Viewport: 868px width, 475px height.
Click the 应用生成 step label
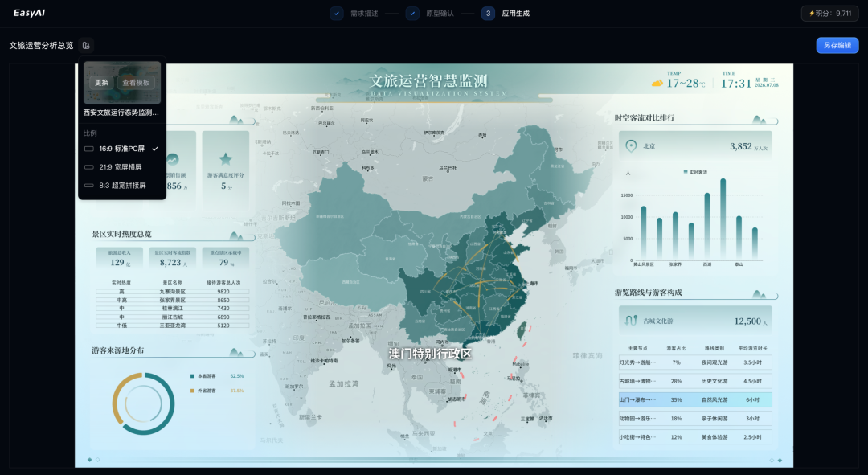(515, 14)
